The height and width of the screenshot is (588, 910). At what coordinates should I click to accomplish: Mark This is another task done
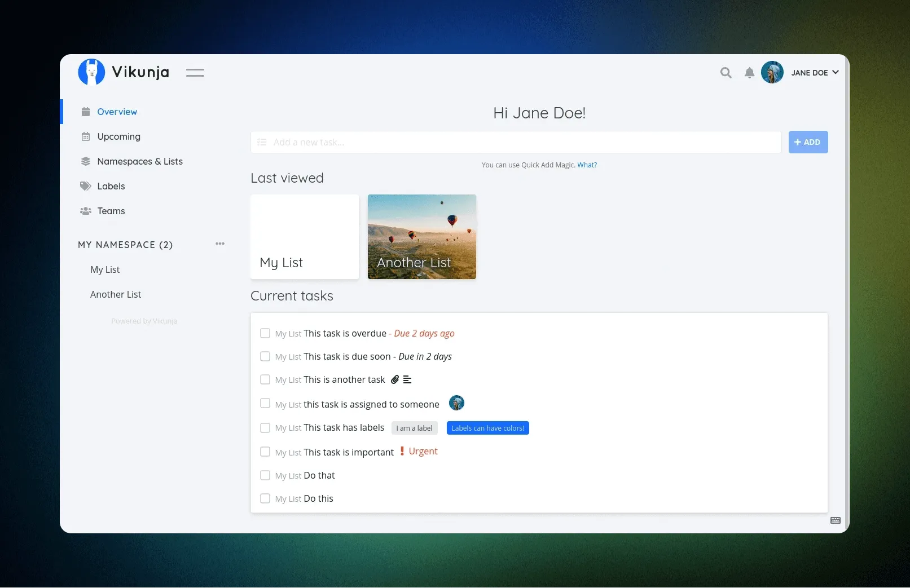pos(265,379)
